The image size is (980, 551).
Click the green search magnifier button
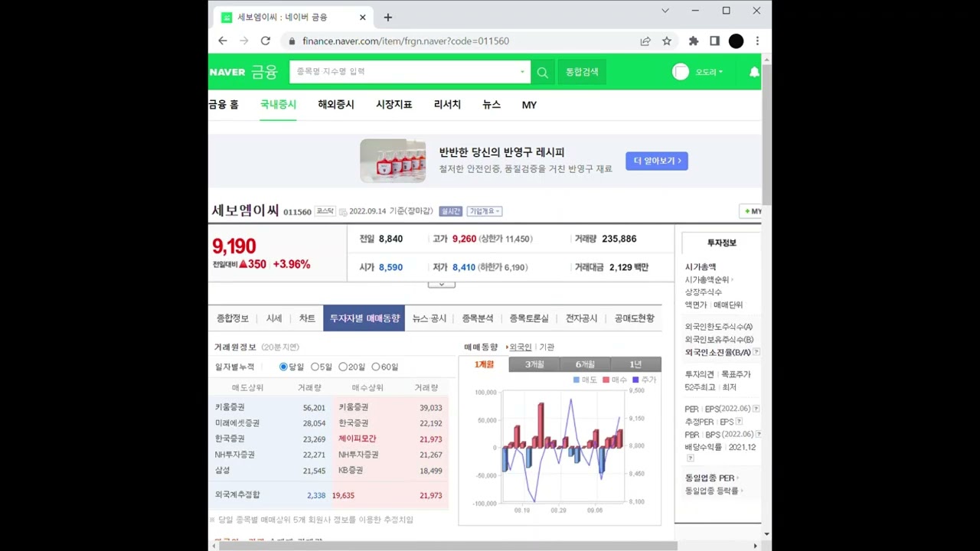click(542, 72)
